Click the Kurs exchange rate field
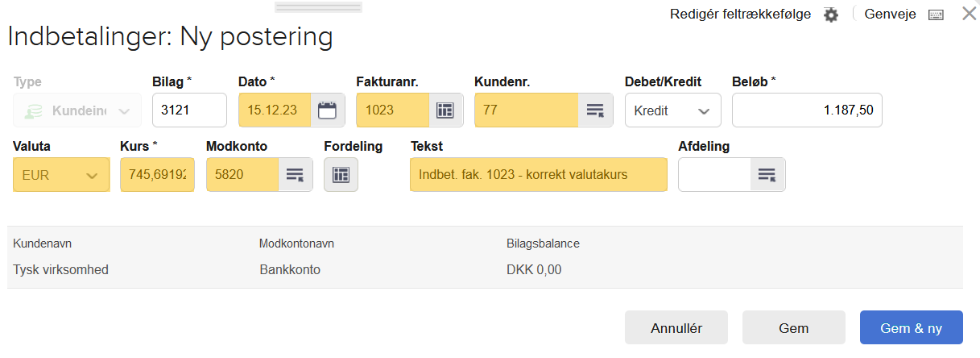 157,174
